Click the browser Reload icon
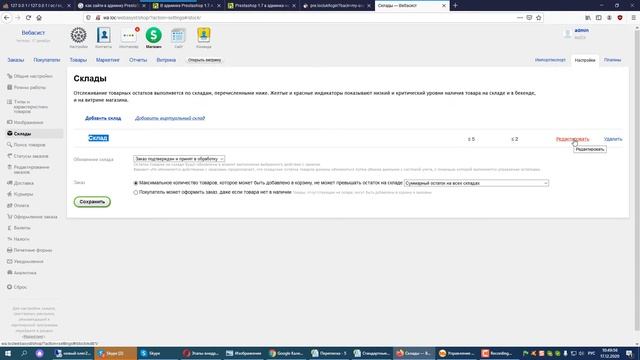 [x=28, y=18]
